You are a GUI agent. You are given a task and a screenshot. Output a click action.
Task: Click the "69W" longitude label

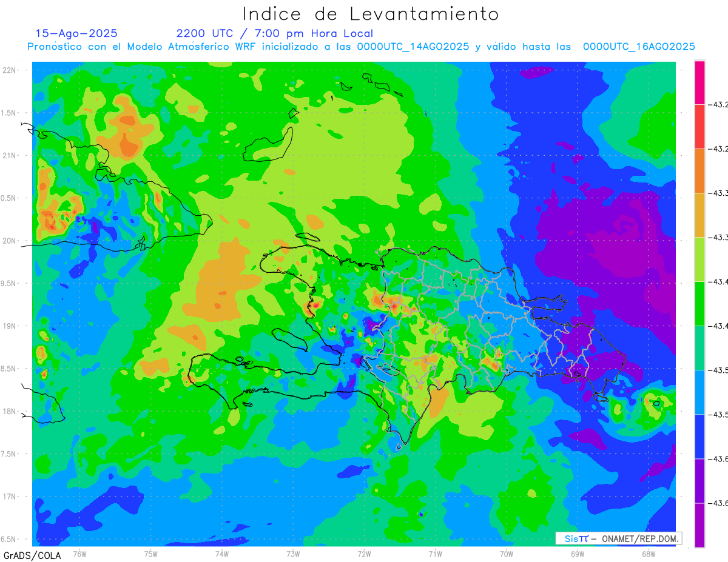[578, 554]
